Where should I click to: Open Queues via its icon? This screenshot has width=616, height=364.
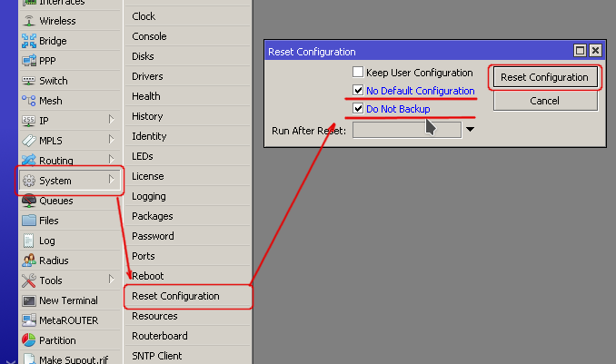point(28,201)
